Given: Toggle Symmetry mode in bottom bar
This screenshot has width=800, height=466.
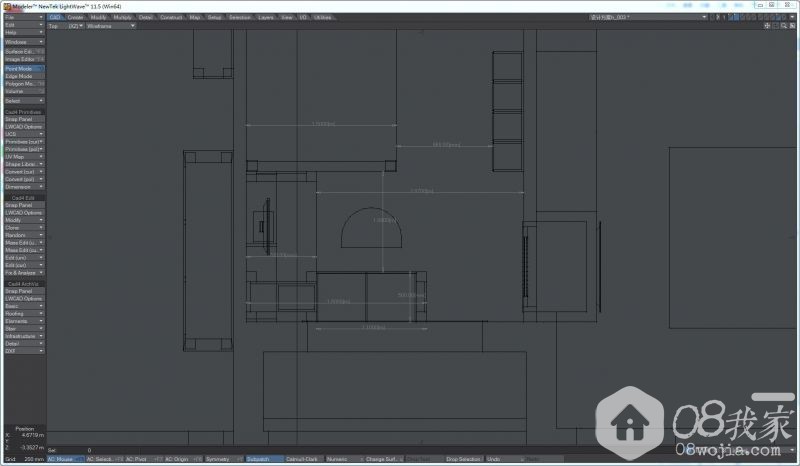Looking at the screenshot, I should coord(217,459).
